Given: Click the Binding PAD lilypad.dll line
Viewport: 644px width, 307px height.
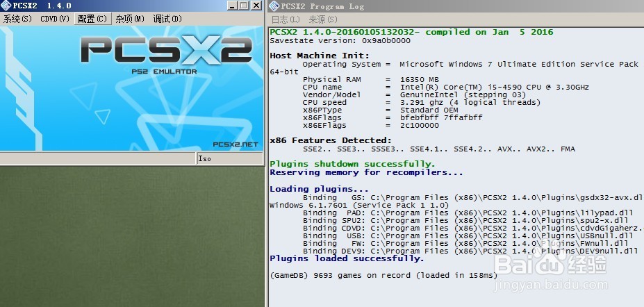Looking at the screenshot, I should [x=468, y=213].
